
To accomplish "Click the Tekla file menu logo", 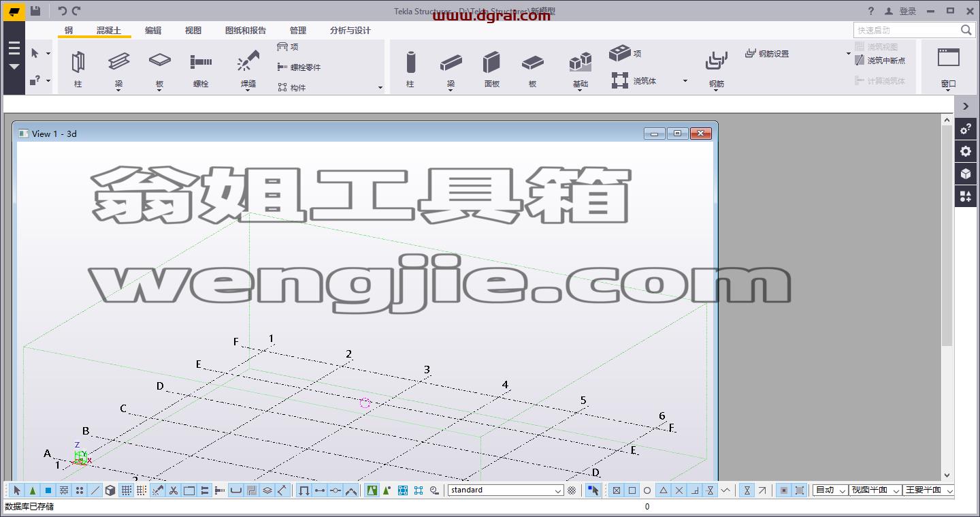I will pyautogui.click(x=14, y=11).
